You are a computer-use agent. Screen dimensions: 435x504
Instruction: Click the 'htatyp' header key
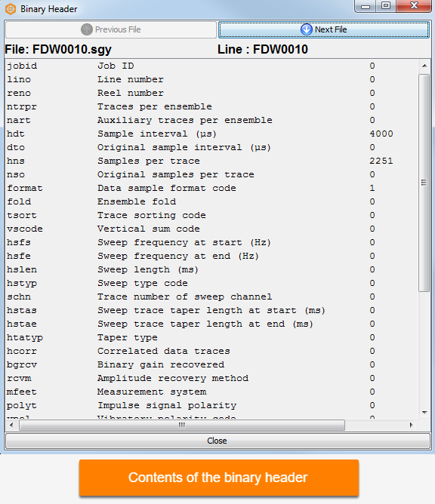point(25,337)
